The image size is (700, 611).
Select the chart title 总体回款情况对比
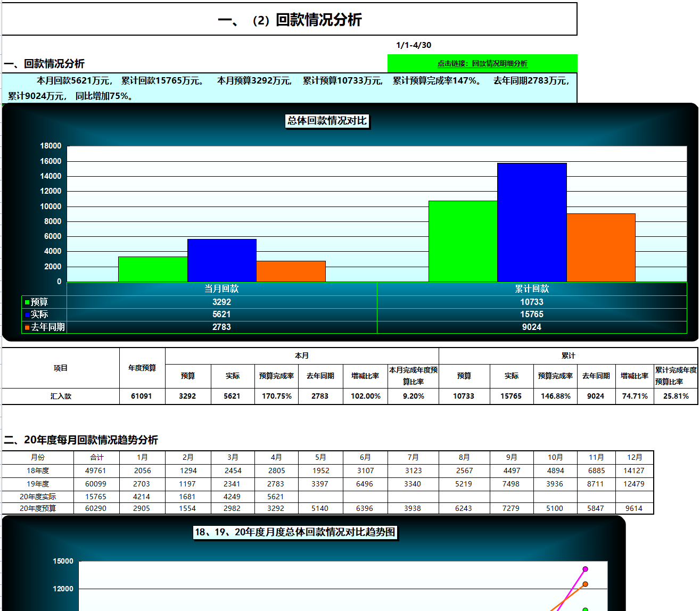coord(327,121)
